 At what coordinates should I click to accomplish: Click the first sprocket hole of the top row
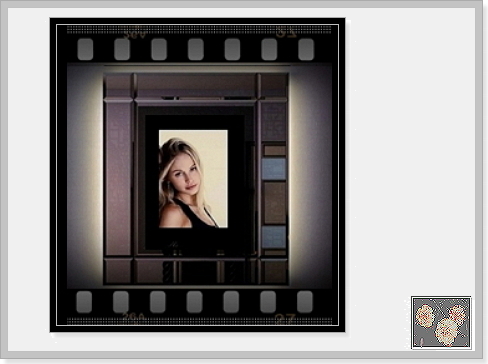(x=85, y=49)
